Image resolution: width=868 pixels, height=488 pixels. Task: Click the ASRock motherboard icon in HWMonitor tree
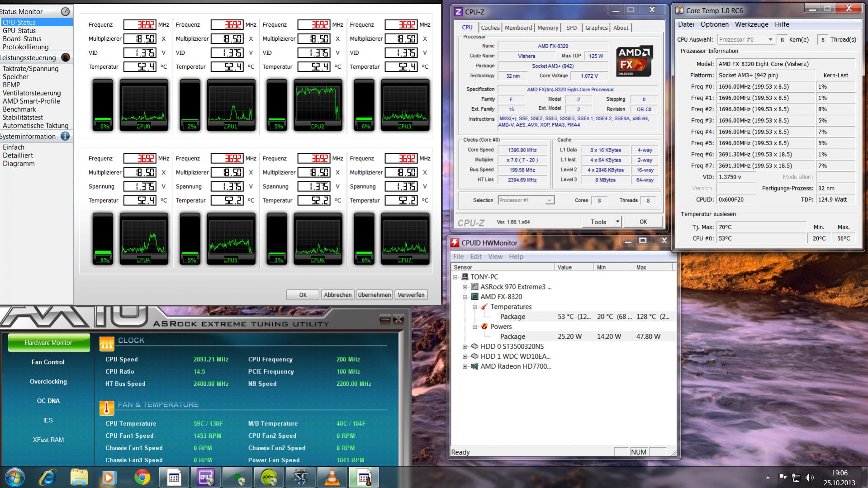pos(474,287)
